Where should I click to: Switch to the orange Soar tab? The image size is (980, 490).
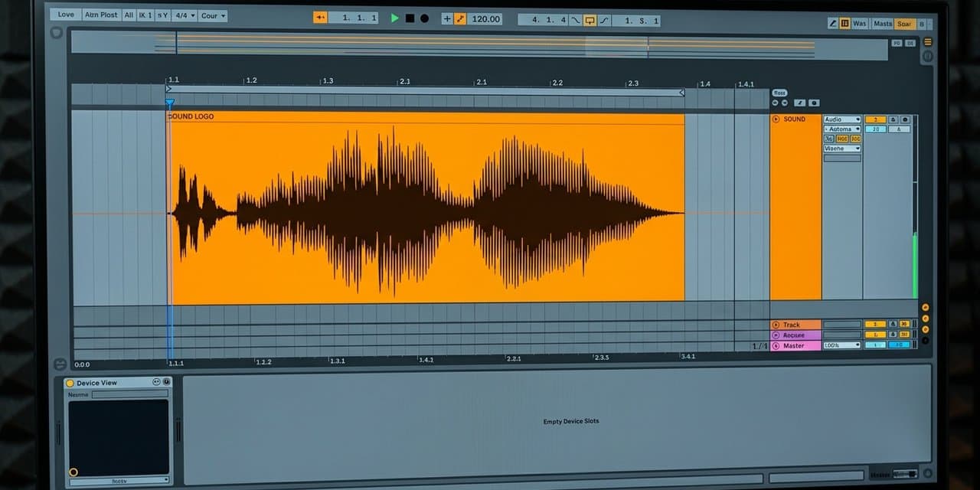(x=905, y=24)
